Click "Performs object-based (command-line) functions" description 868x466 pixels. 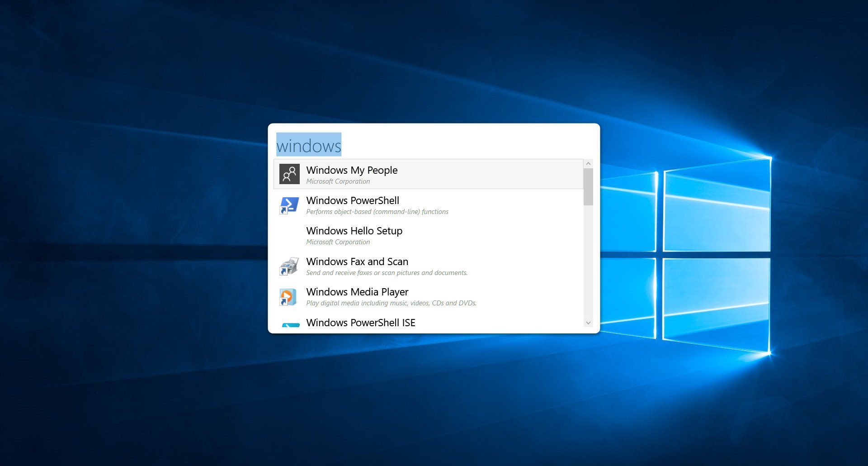[x=377, y=212]
